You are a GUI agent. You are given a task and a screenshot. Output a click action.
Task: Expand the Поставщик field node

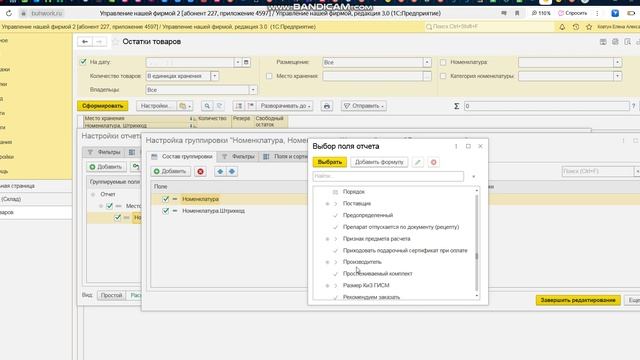click(x=327, y=203)
